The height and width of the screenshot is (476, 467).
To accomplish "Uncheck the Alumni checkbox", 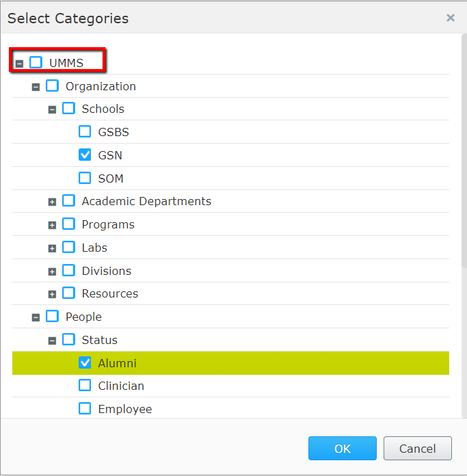I will point(85,362).
